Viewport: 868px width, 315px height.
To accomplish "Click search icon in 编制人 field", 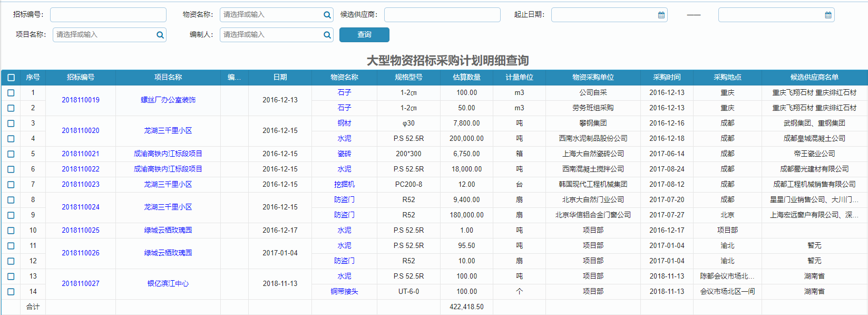I will point(327,35).
